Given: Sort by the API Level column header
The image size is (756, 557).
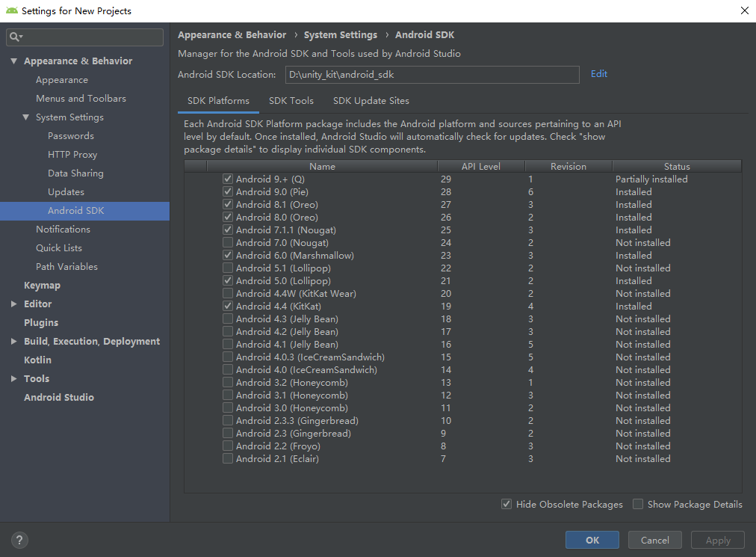Looking at the screenshot, I should tap(480, 167).
